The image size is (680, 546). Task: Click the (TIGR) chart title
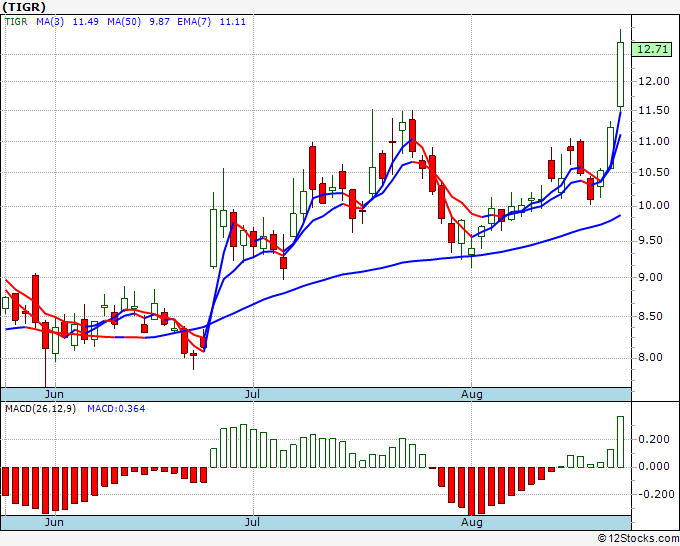pos(24,7)
